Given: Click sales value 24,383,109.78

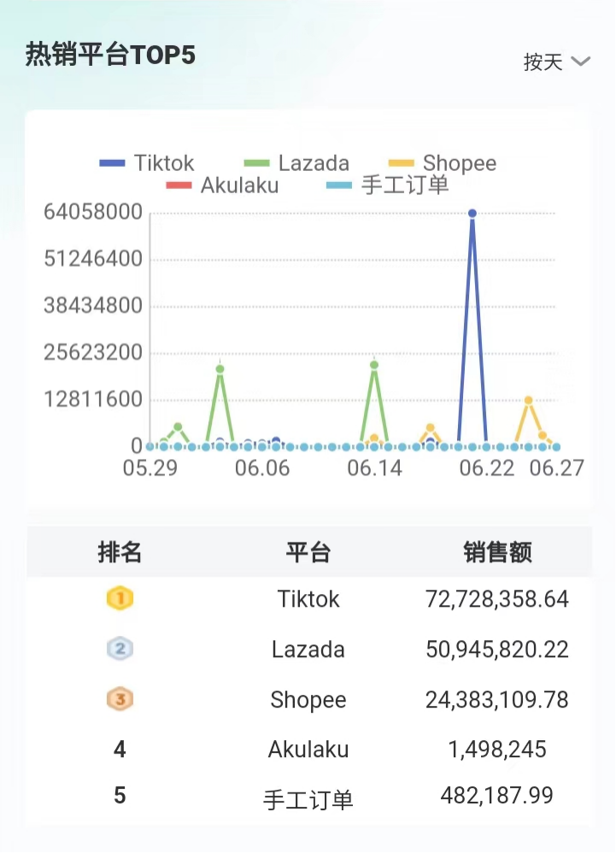Looking at the screenshot, I should (497, 700).
